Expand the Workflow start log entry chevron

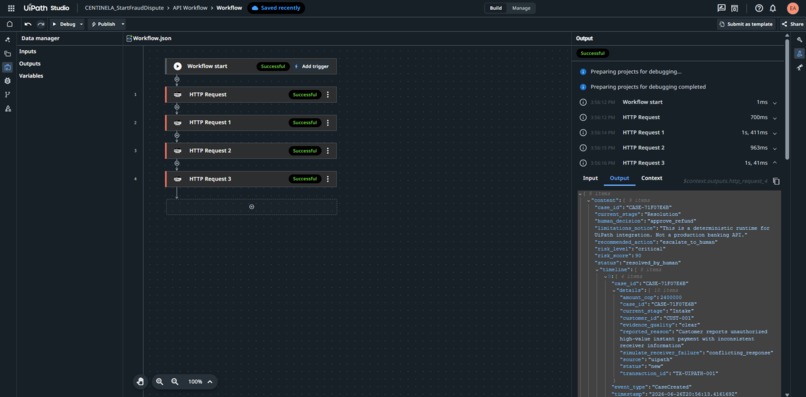[775, 103]
